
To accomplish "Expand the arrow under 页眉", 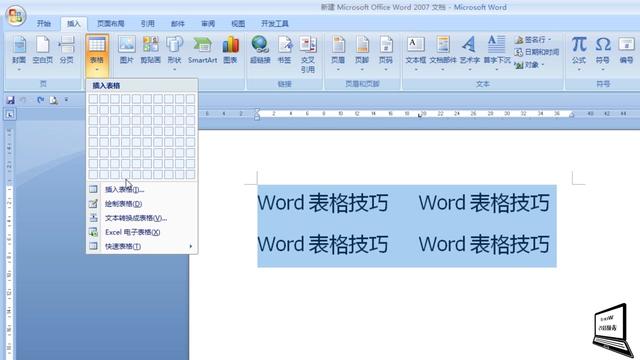I will pos(338,70).
